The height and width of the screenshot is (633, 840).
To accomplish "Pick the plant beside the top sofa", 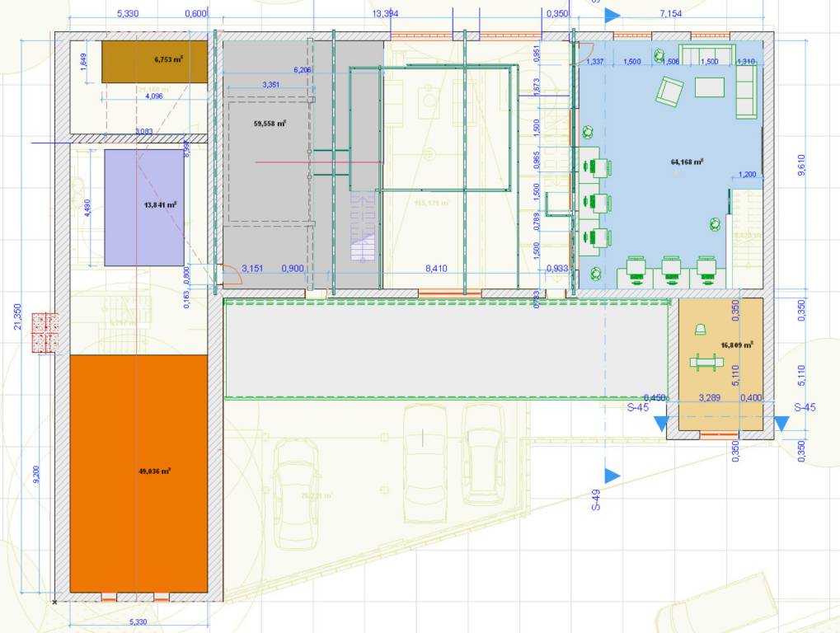I will [x=659, y=54].
